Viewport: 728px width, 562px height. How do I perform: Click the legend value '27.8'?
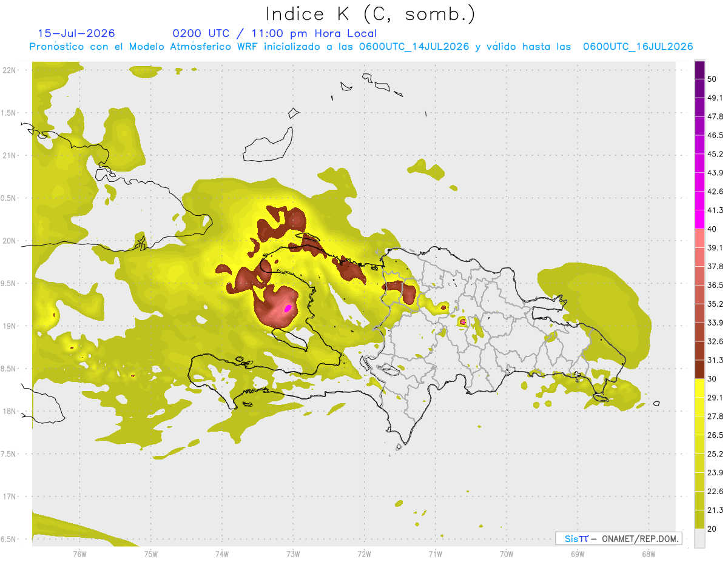tap(715, 416)
